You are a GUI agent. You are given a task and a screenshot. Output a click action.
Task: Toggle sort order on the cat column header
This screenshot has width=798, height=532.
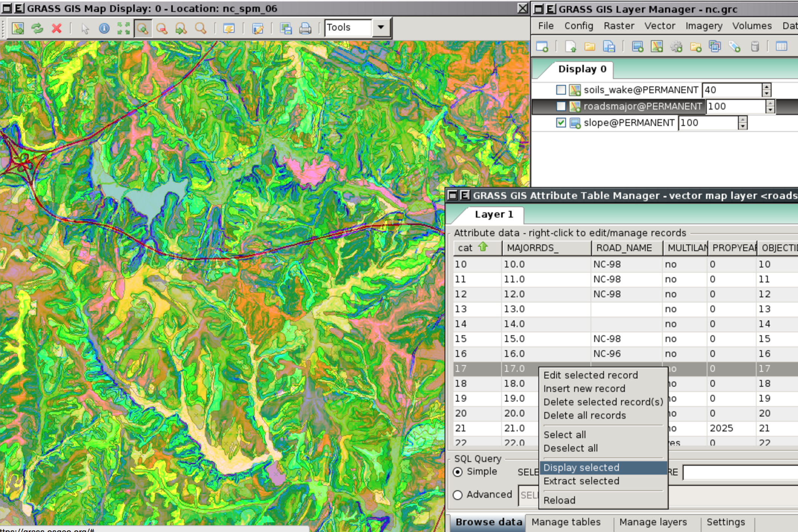tap(478, 248)
